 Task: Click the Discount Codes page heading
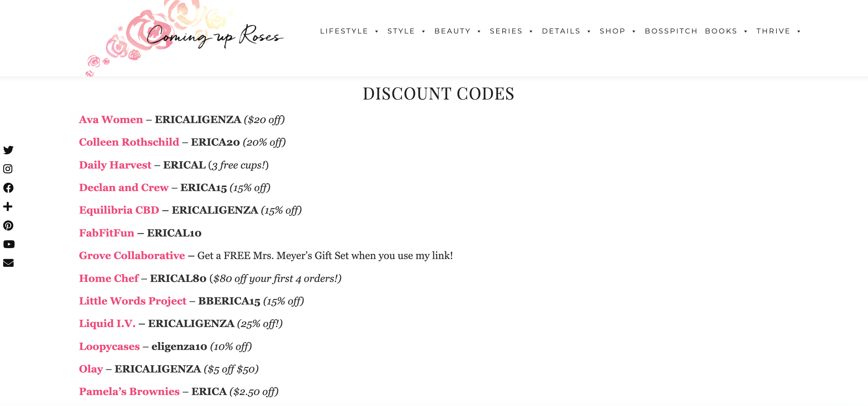[x=439, y=93]
